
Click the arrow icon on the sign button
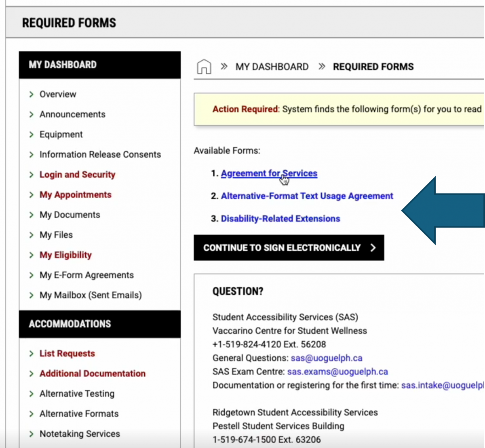(373, 248)
